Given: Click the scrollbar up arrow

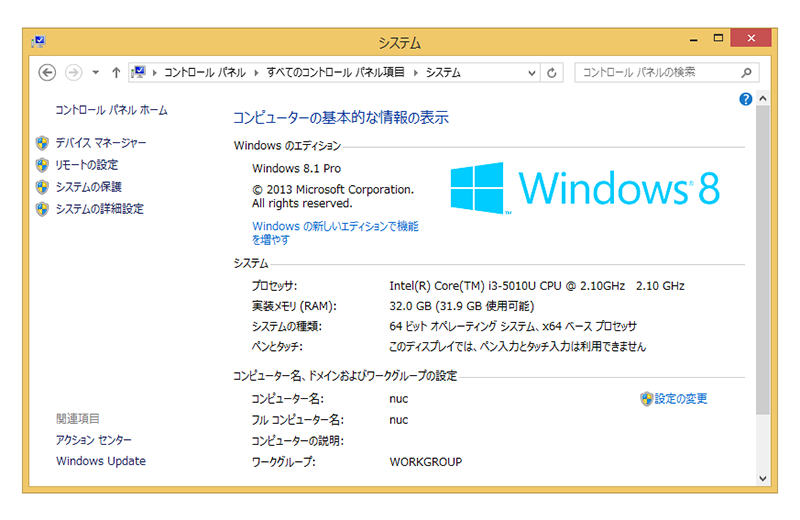Looking at the screenshot, I should tap(763, 98).
